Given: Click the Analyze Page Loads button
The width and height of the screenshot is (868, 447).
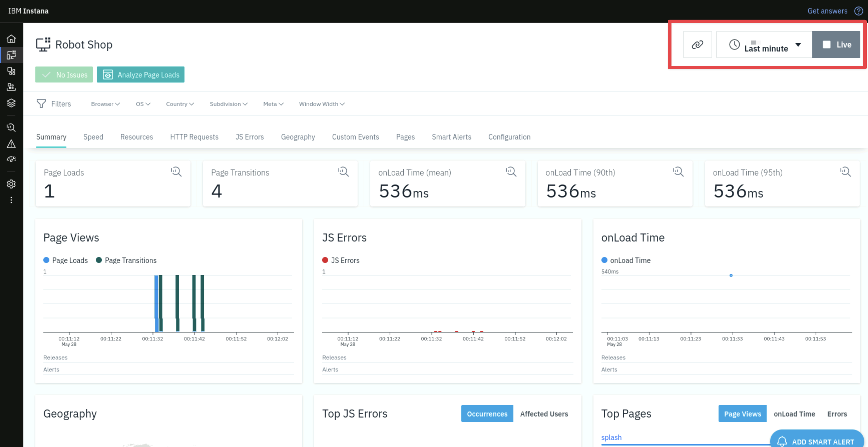Looking at the screenshot, I should coord(141,75).
